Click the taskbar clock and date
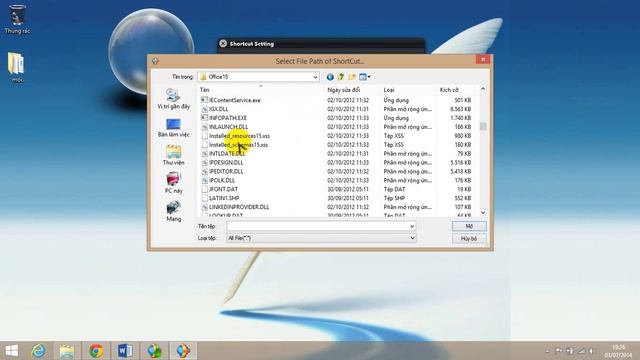This screenshot has height=360, width=640. pos(618,351)
